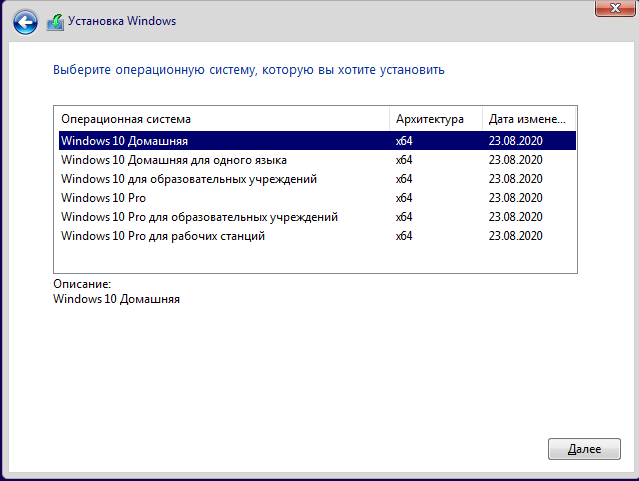Image resolution: width=639 pixels, height=481 pixels.
Task: Click x64 architecture cell of Windows 10 Pro
Action: (x=404, y=198)
